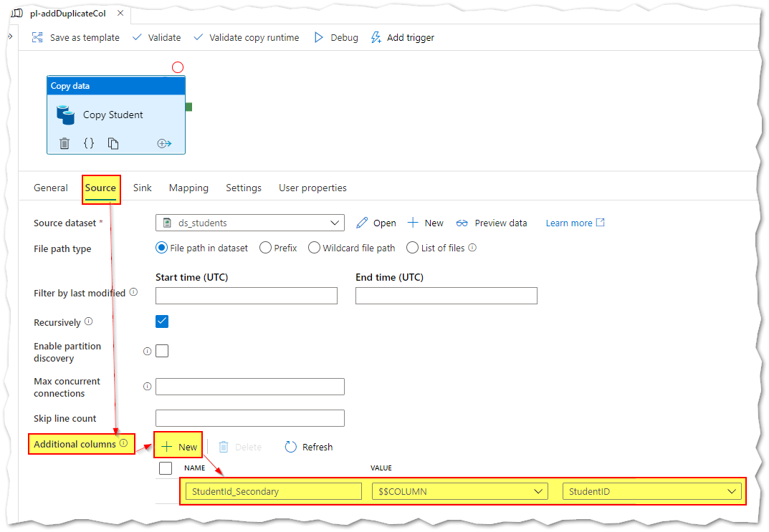Select the Prefix radio button
The image size is (769, 532).
[x=265, y=248]
